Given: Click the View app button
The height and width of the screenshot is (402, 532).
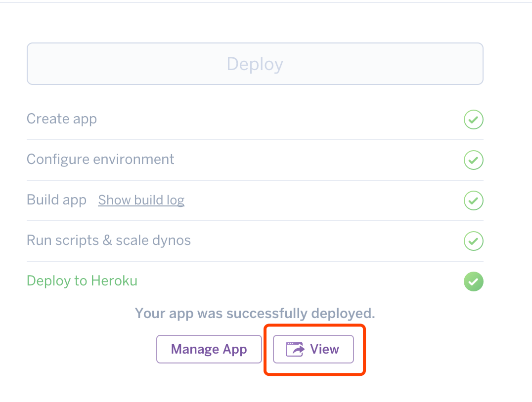Looking at the screenshot, I should pos(313,349).
